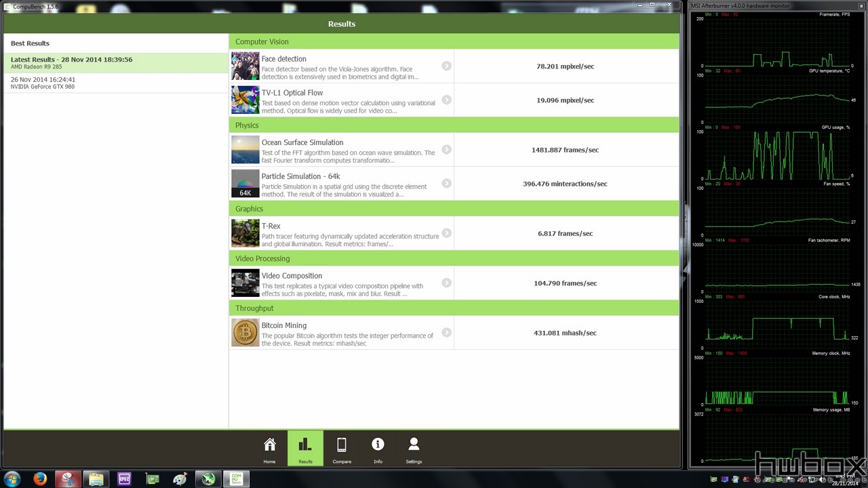Expand T-Rex details arrow
868x488 pixels.
point(446,233)
